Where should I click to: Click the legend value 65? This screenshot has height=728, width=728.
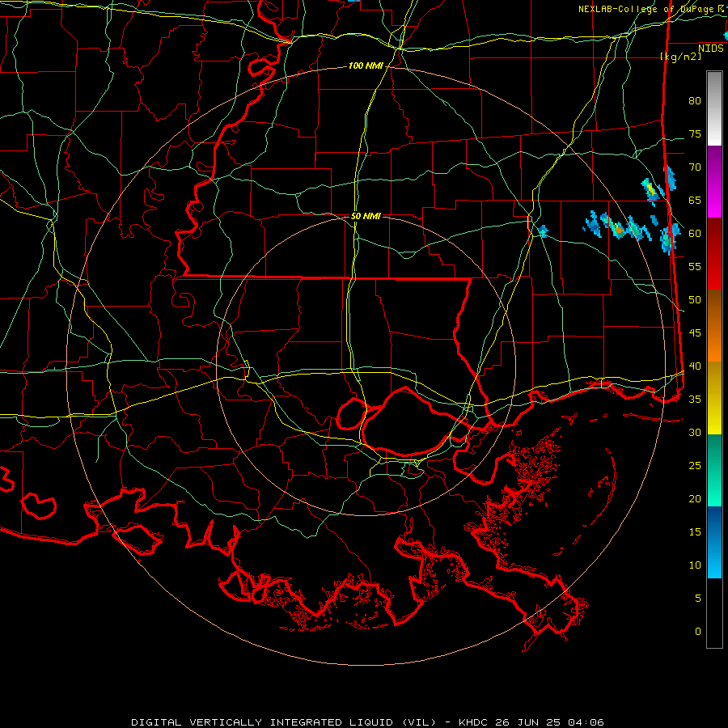(695, 201)
